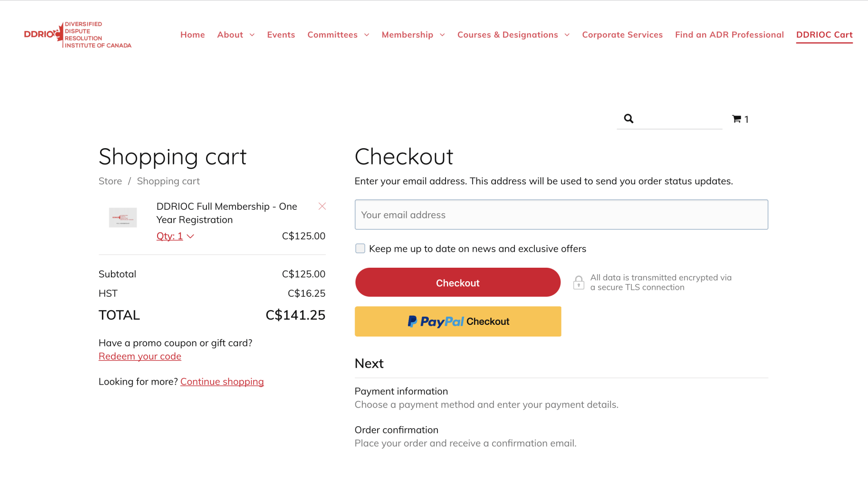The height and width of the screenshot is (496, 868).
Task: Enable news and exclusive offers checkbox
Action: pos(360,248)
